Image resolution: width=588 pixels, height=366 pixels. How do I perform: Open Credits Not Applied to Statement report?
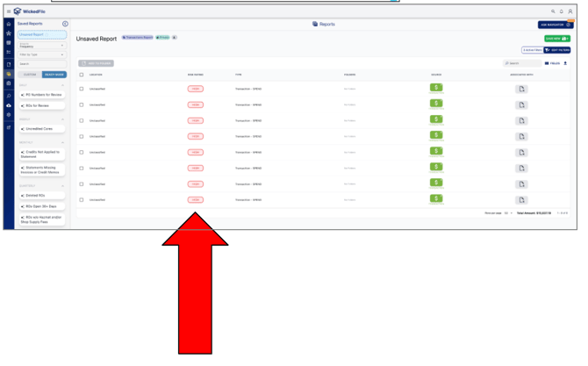tap(42, 154)
